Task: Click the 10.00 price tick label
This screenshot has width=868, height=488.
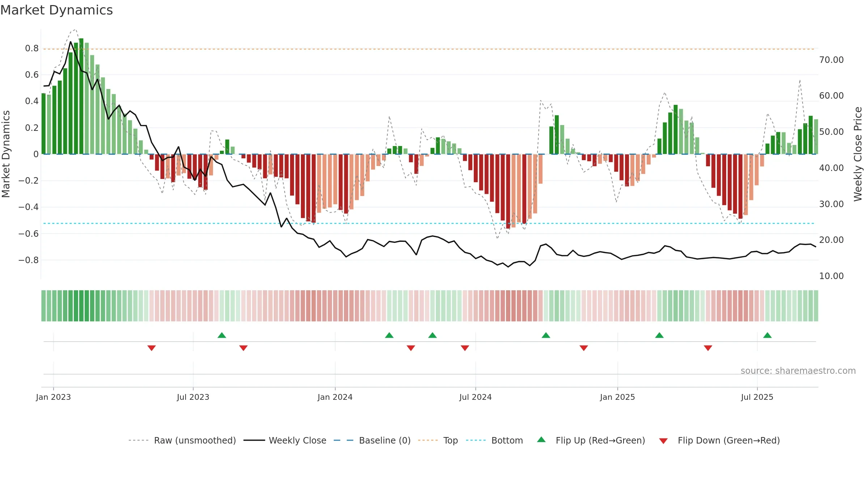Action: [831, 276]
